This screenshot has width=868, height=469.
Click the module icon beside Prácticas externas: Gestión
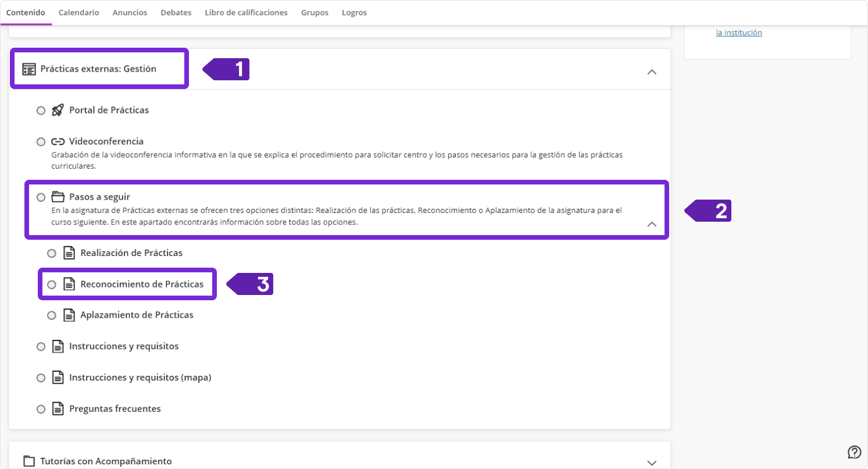[28, 69]
